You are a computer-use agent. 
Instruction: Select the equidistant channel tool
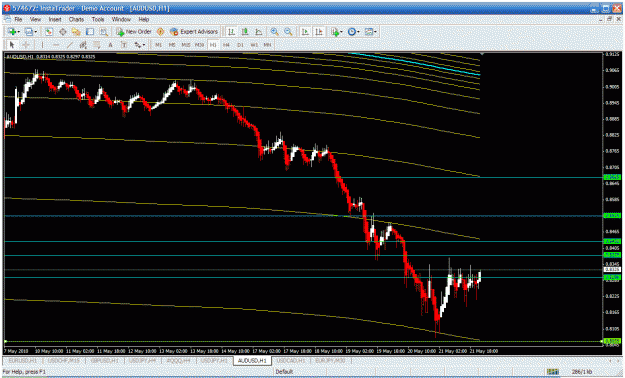tap(83, 45)
